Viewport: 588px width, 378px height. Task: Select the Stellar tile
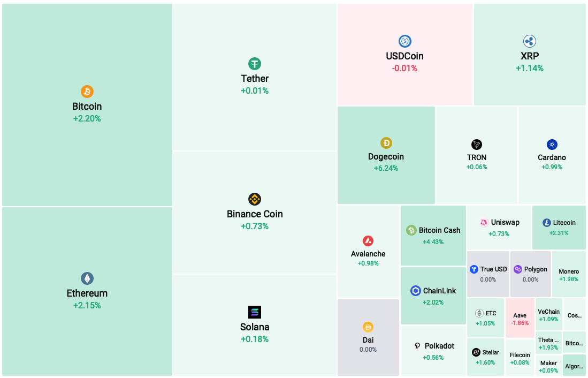tap(485, 357)
